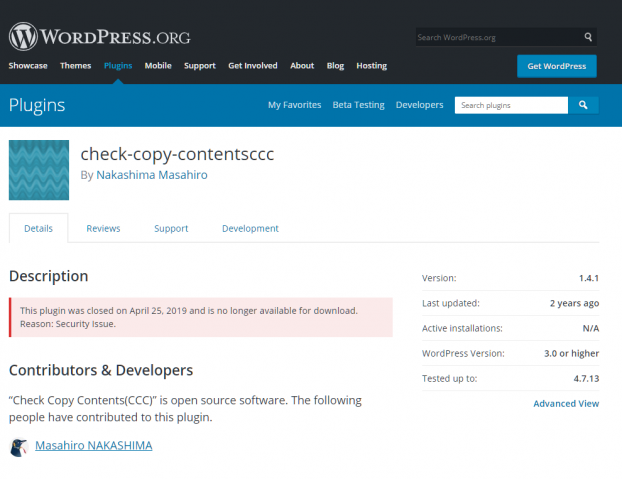Open the Hosting menu item
Image resolution: width=622 pixels, height=479 pixels.
point(371,66)
